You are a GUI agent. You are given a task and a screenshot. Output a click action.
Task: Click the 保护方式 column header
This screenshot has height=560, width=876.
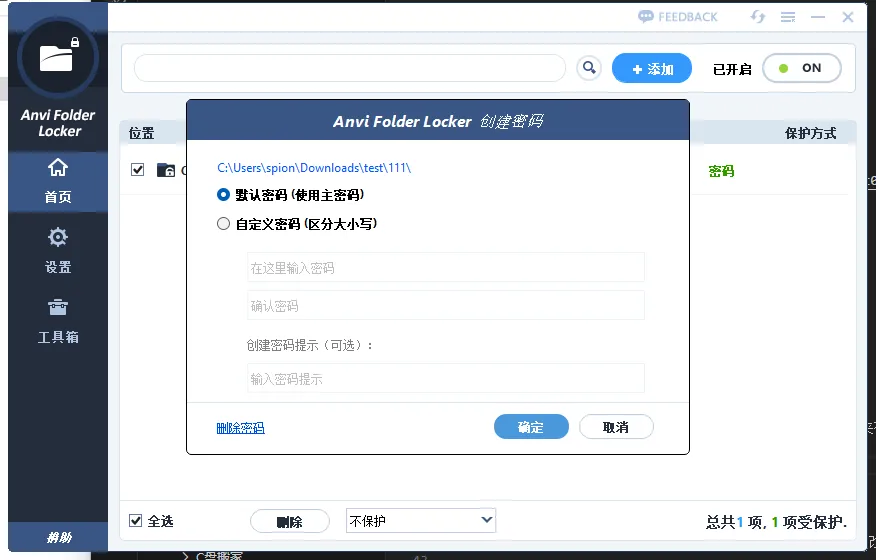tap(811, 133)
